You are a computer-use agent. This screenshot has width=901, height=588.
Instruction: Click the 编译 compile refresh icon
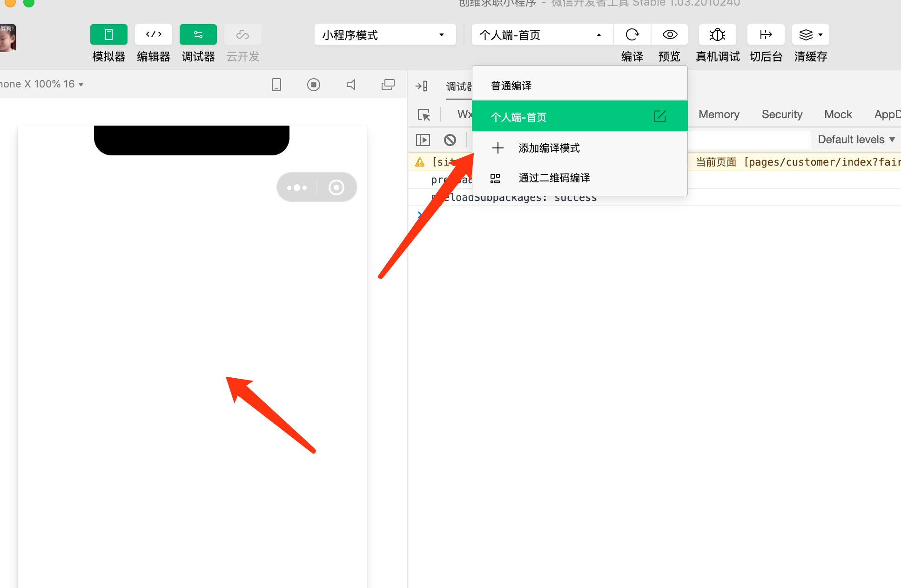tap(632, 35)
